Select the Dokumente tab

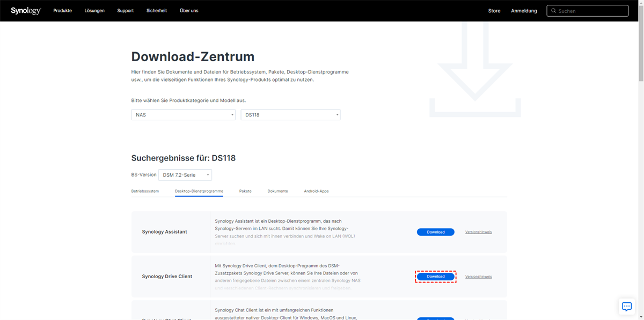(x=277, y=191)
